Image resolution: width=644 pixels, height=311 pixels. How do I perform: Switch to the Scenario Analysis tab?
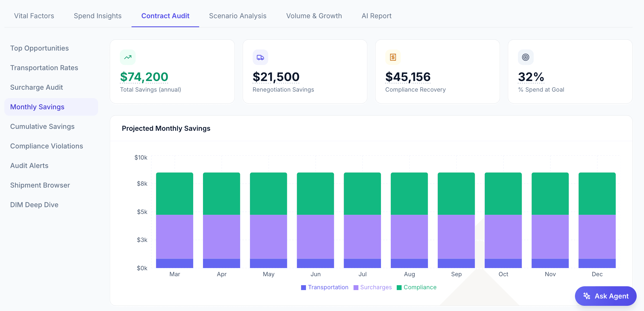point(237,16)
